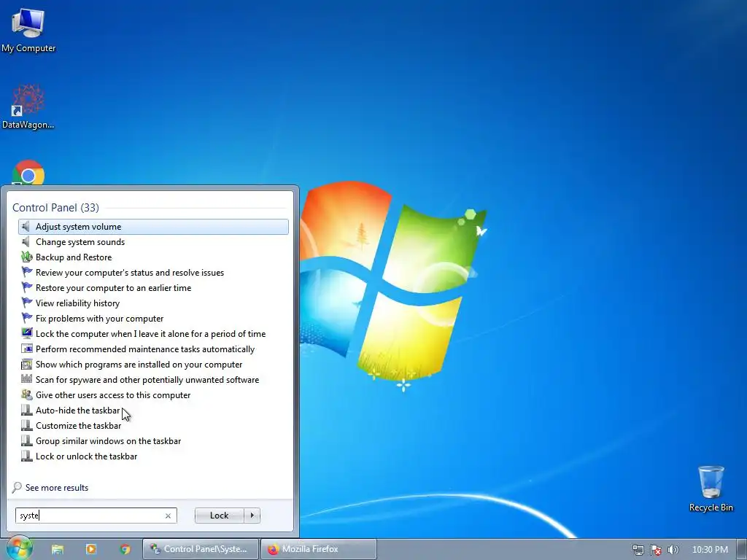Select Change system sounds result
The height and width of the screenshot is (560, 747).
tap(153, 242)
